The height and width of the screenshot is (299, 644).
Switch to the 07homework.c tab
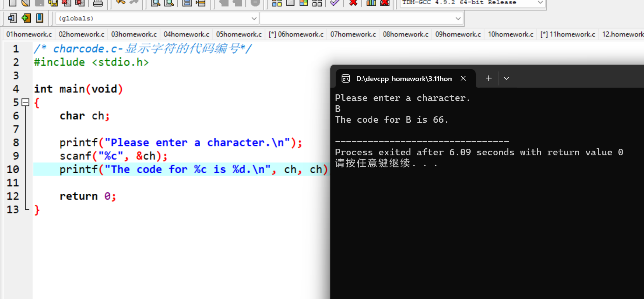[353, 34]
